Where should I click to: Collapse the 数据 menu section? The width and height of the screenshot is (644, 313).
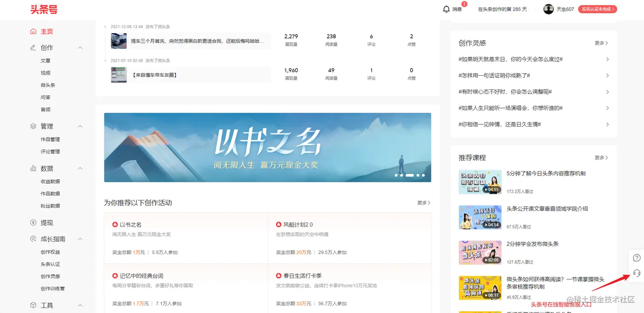[x=80, y=168]
